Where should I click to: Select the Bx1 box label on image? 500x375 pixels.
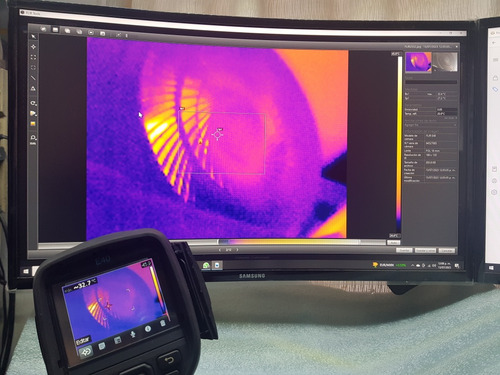pos(182,108)
